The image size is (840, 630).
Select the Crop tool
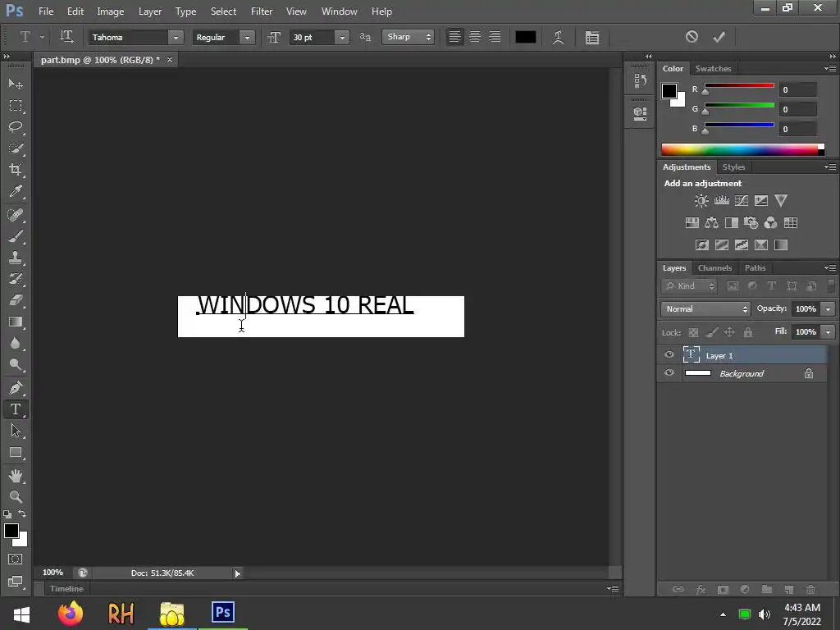click(16, 170)
